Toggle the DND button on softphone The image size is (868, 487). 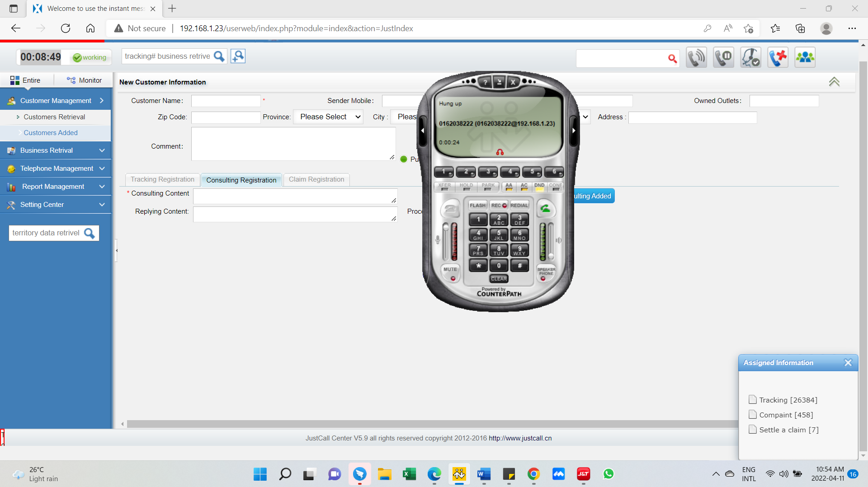(539, 187)
